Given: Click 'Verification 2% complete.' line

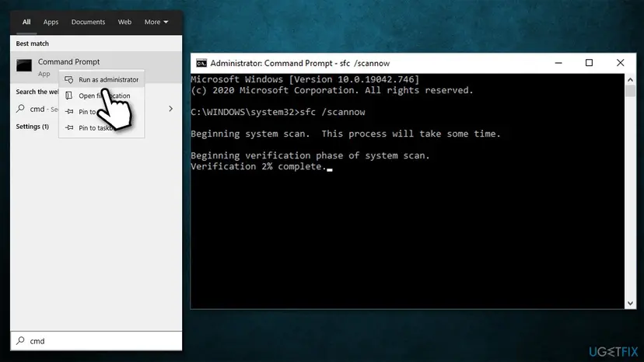Looking at the screenshot, I should pyautogui.click(x=259, y=167).
